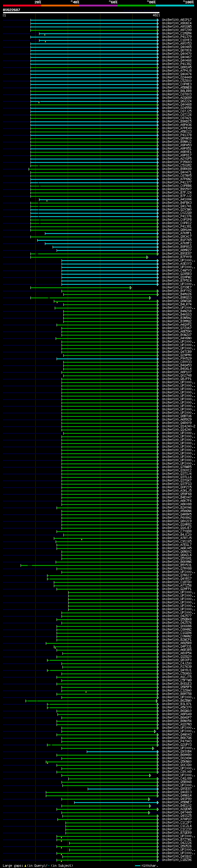The width and height of the screenshot is (197, 868).
Task: Select hit label UniRef100_Q285R3
Action: [177, 274]
